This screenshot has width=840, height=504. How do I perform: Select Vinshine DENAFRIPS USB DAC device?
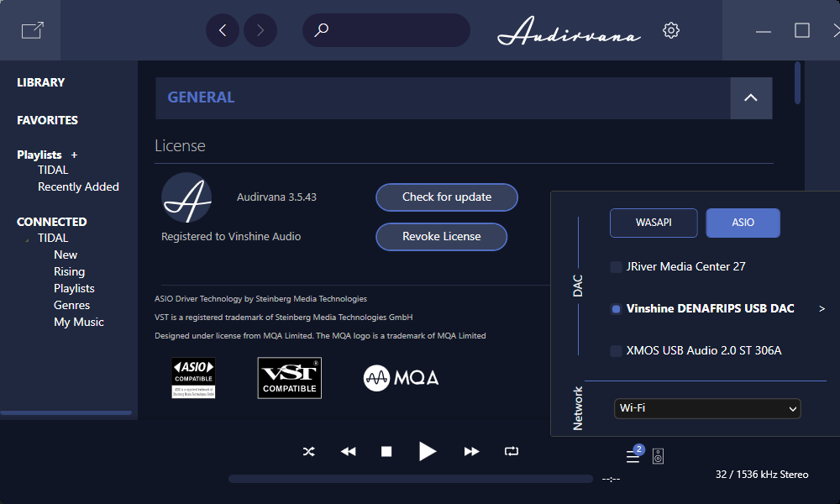point(702,308)
